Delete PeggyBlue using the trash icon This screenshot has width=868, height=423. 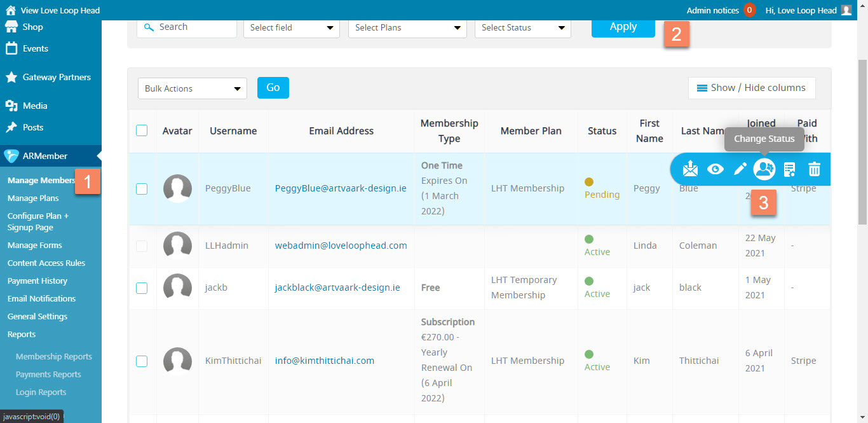pos(814,169)
